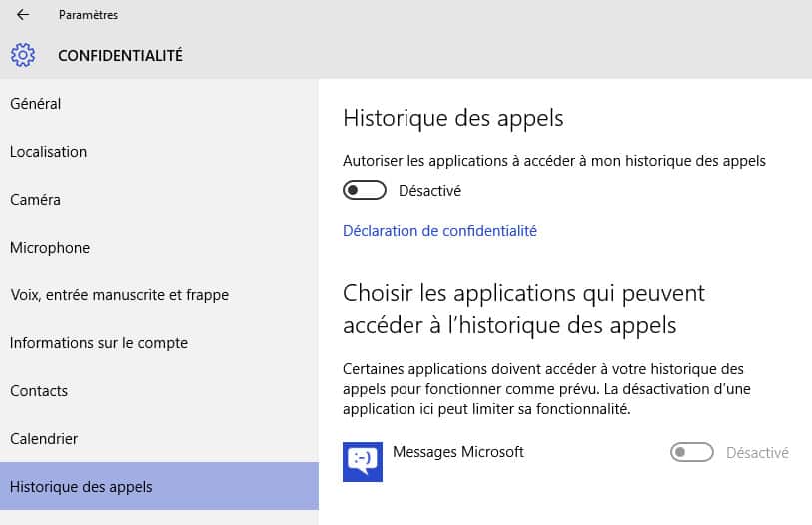
Task: Select Historique des appels sidebar item
Action: (159, 486)
